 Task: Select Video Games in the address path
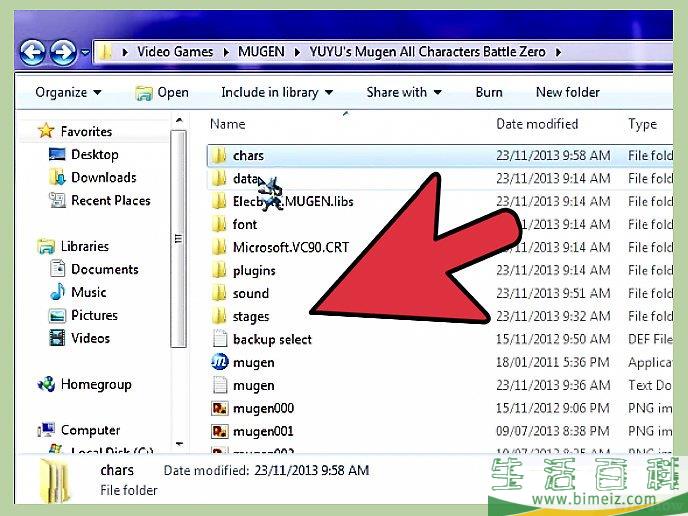tap(175, 52)
